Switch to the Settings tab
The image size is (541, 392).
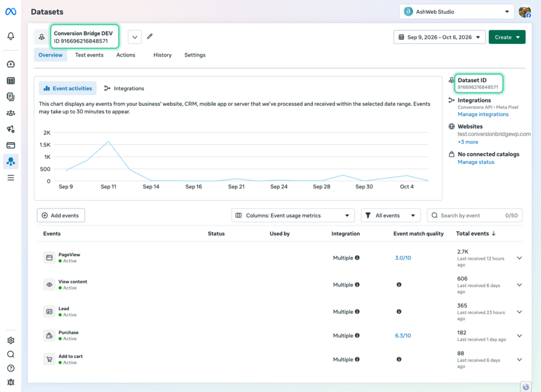(194, 55)
